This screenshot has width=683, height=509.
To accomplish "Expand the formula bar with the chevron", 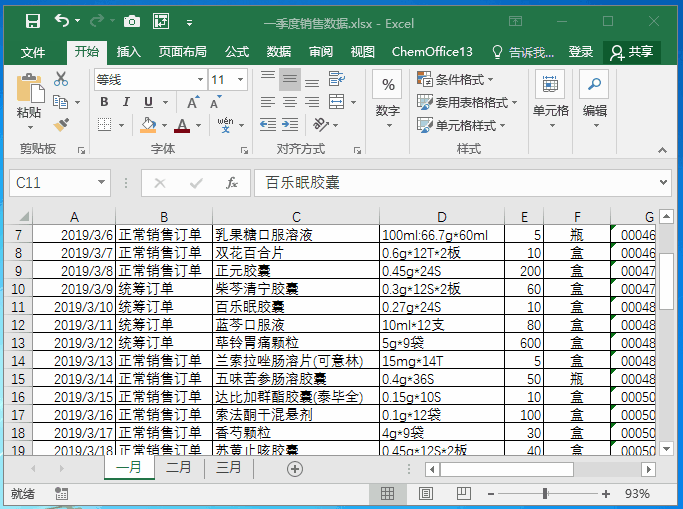I will pyautogui.click(x=663, y=182).
